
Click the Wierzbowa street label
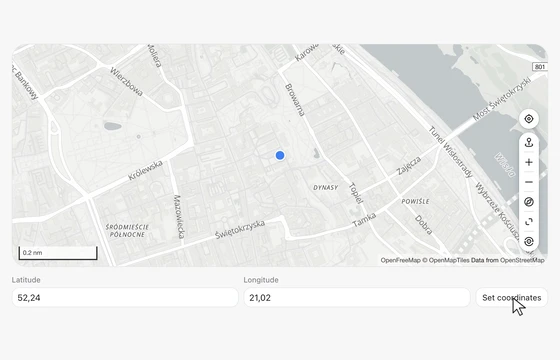[126, 82]
